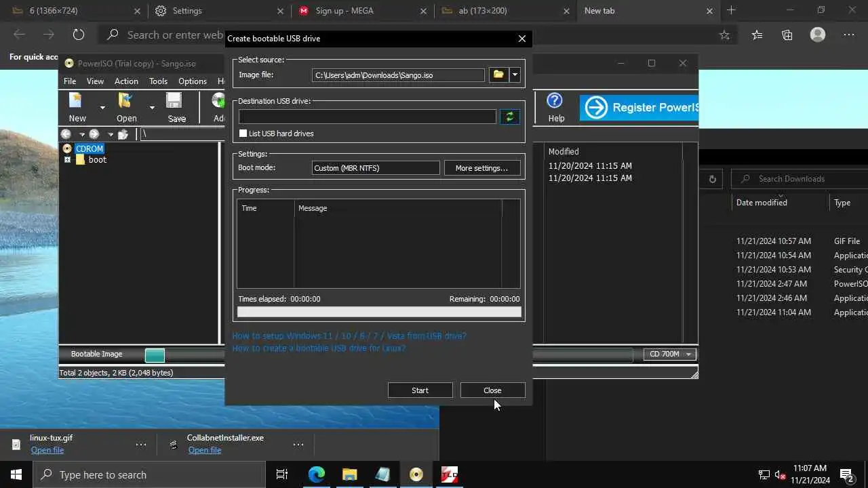
Task: Click the Boot mode field
Action: pyautogui.click(x=376, y=168)
